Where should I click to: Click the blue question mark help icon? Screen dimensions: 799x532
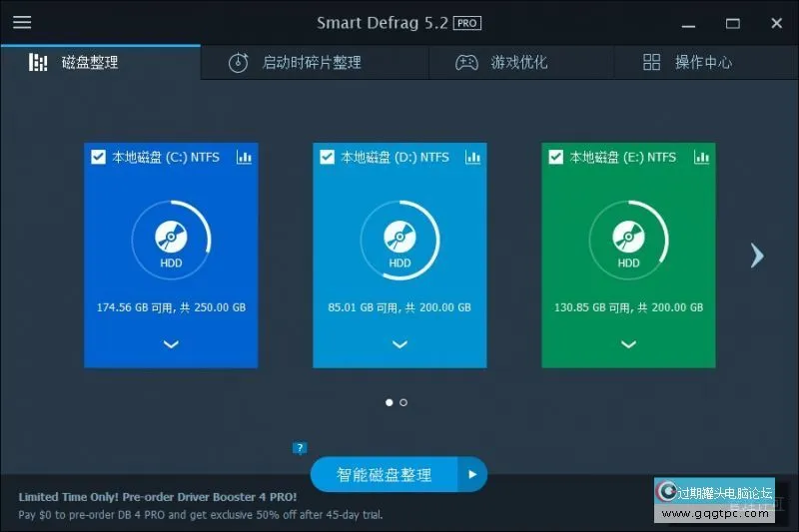click(299, 448)
